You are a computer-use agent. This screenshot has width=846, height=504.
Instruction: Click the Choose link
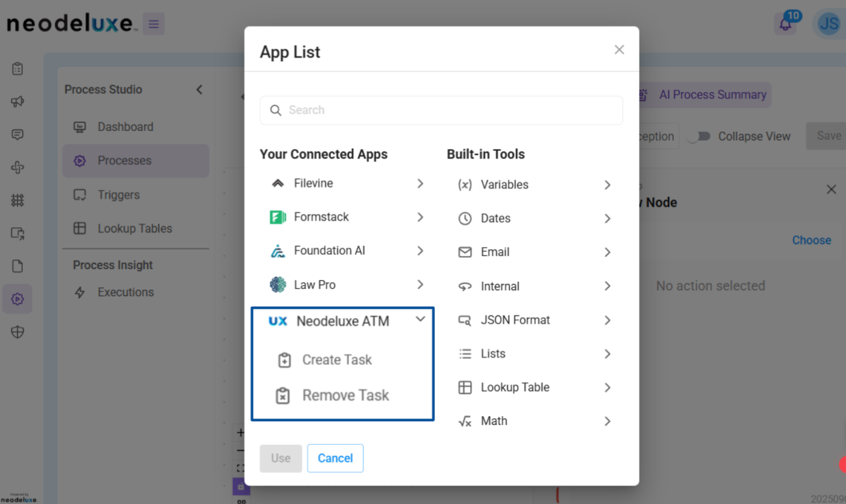point(811,241)
